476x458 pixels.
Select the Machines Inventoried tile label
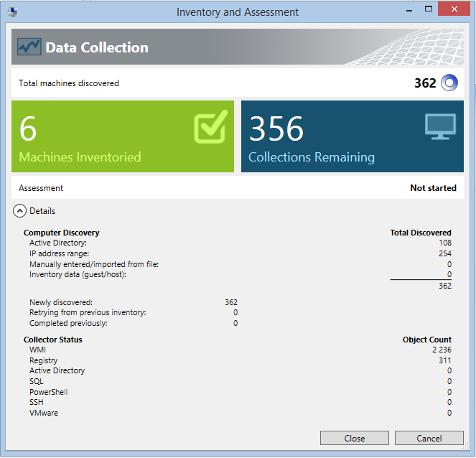point(80,157)
